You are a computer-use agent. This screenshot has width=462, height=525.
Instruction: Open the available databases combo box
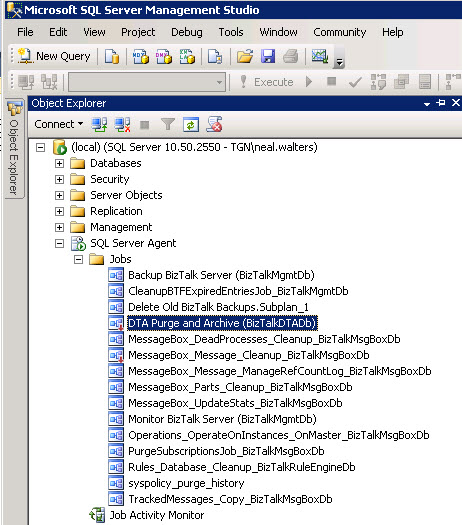pos(147,82)
